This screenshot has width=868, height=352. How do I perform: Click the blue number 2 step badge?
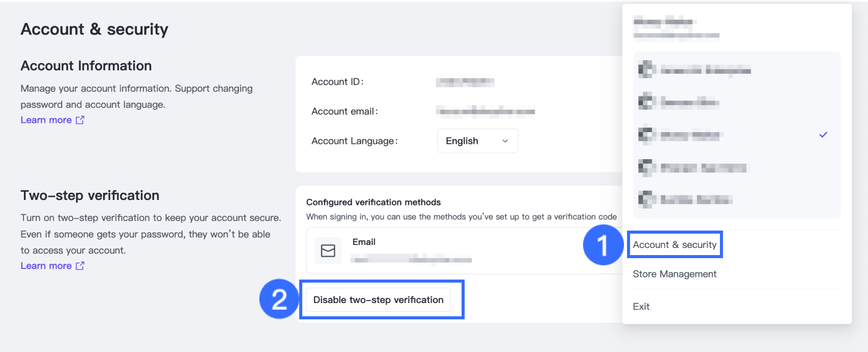pos(279,299)
